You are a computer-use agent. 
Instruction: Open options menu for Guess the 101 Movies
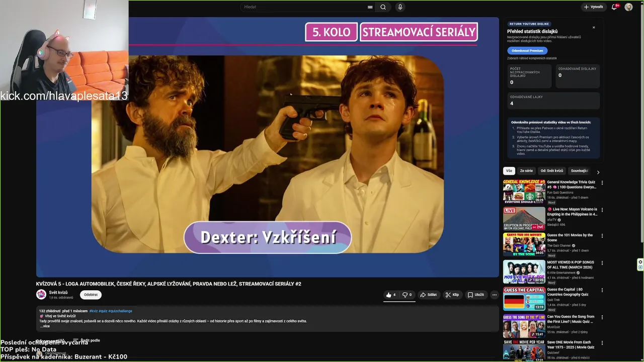[602, 236]
